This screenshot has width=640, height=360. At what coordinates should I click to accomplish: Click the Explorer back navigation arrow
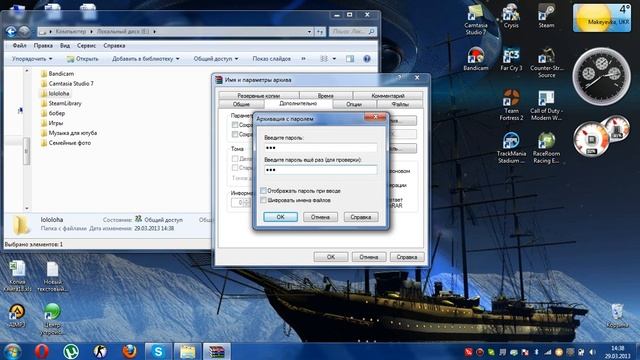(11, 31)
